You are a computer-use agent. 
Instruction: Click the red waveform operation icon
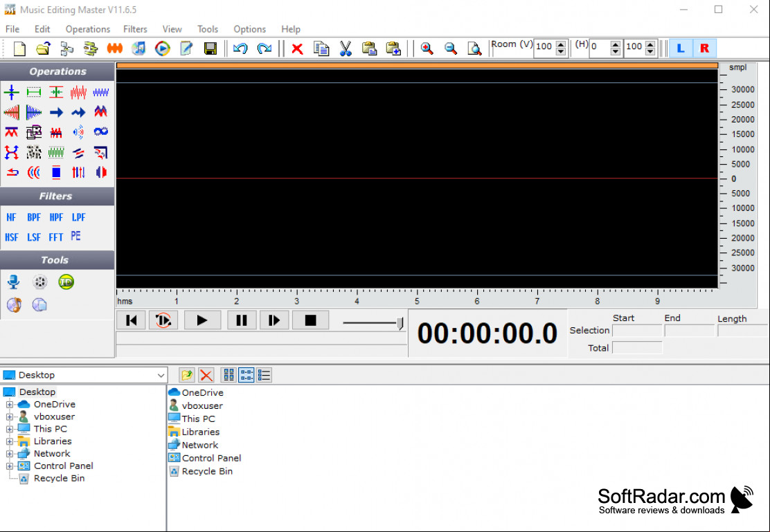coord(78,92)
